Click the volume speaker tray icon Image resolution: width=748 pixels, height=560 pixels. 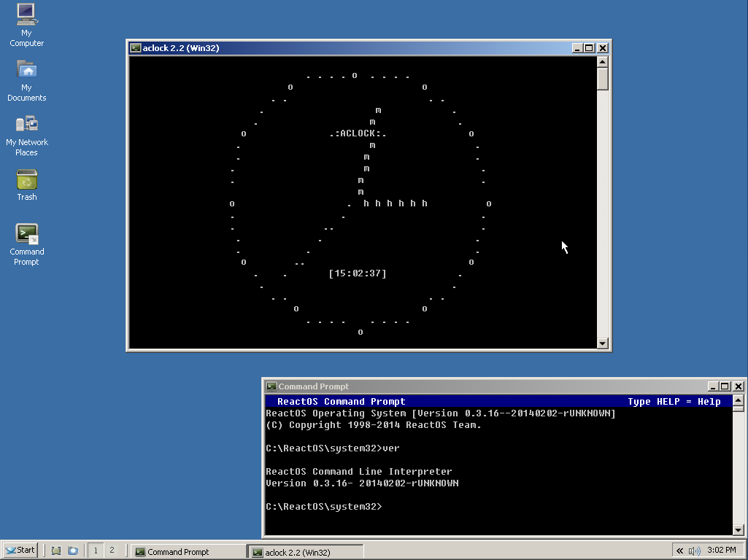[x=694, y=551]
